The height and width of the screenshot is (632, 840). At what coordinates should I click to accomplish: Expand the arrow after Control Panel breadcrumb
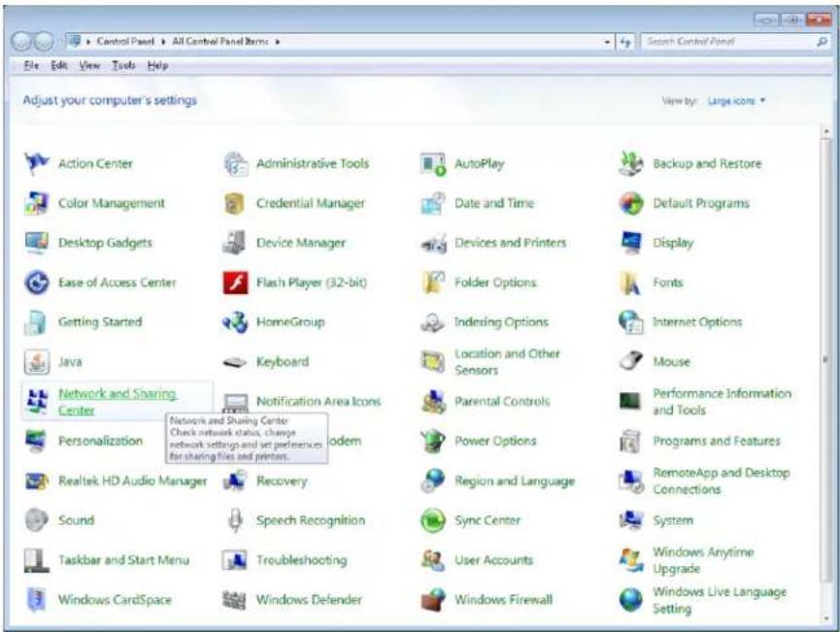click(163, 41)
